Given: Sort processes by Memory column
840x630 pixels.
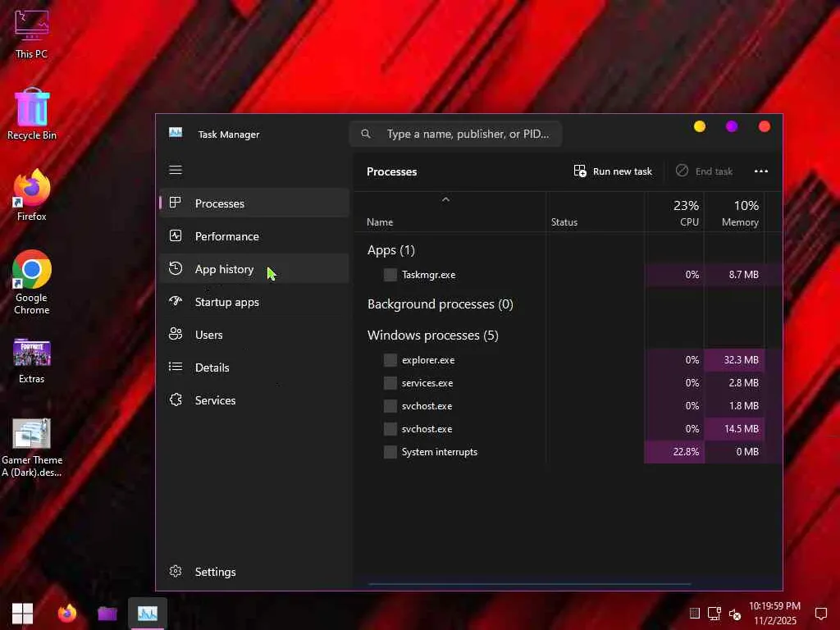Looking at the screenshot, I should coord(734,212).
